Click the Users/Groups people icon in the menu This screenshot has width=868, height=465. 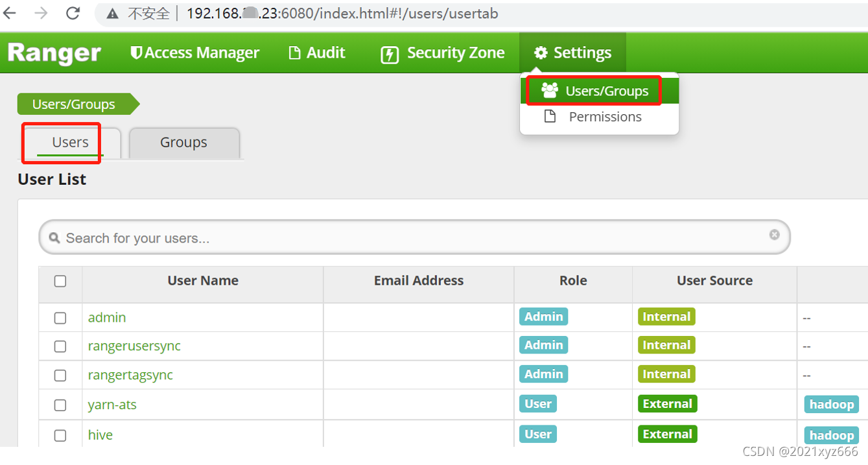tap(550, 90)
